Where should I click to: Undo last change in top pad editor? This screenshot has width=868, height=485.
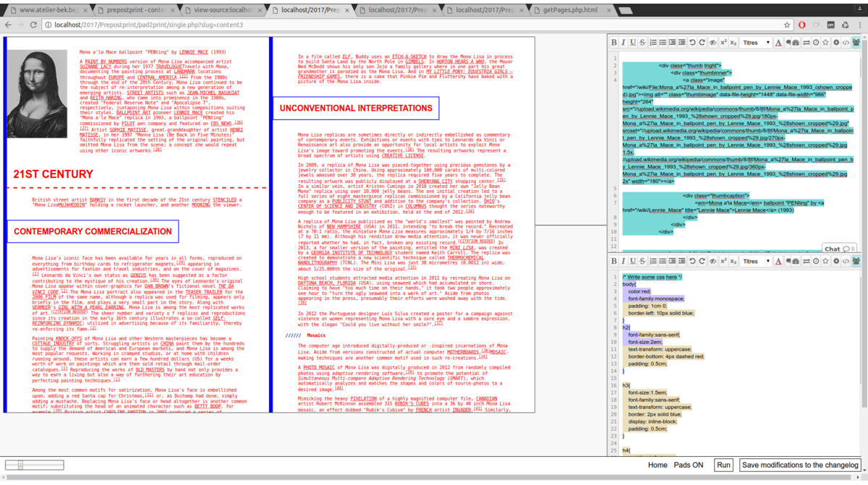tap(692, 43)
